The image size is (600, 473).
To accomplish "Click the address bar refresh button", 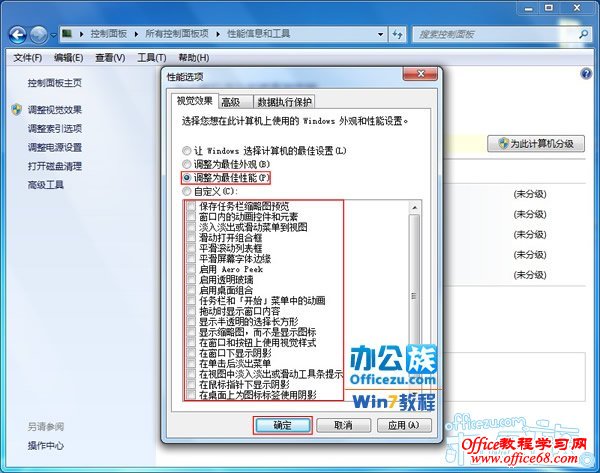I will tap(398, 34).
